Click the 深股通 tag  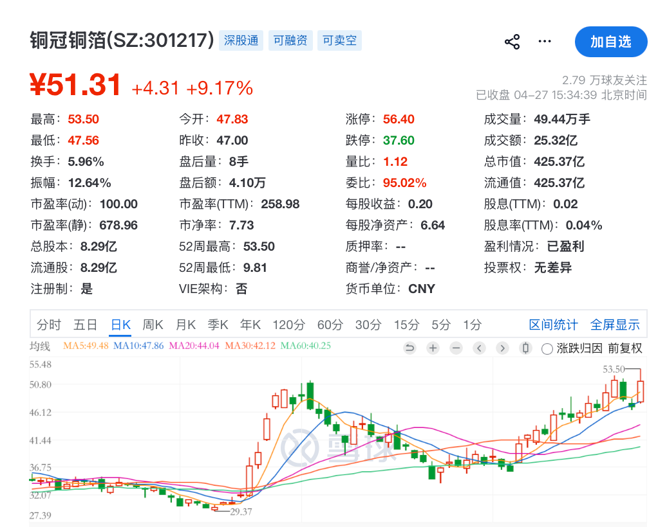coord(240,41)
